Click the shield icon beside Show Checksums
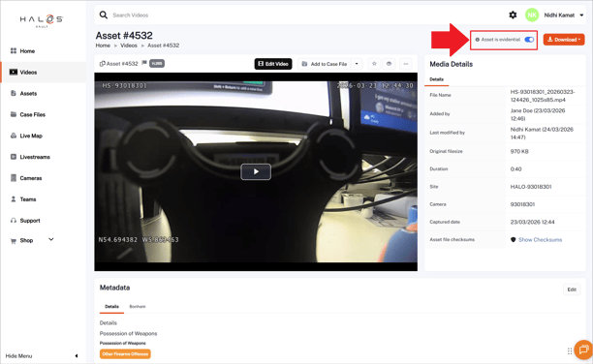Viewport: 593px width, 364px height. (x=514, y=240)
